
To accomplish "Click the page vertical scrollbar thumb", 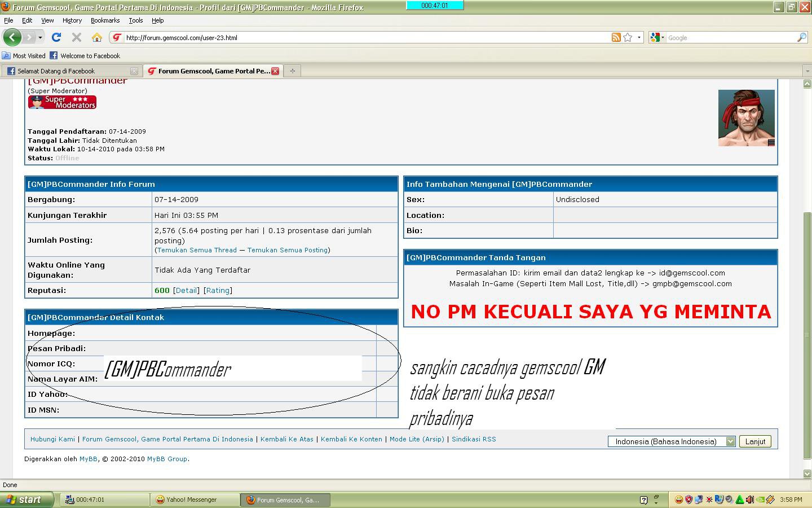I will click(x=807, y=335).
